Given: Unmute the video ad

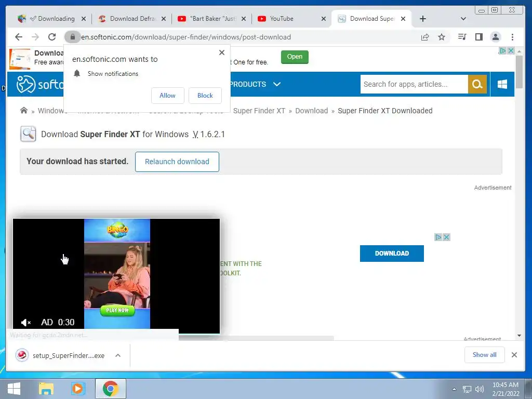Looking at the screenshot, I should 26,322.
